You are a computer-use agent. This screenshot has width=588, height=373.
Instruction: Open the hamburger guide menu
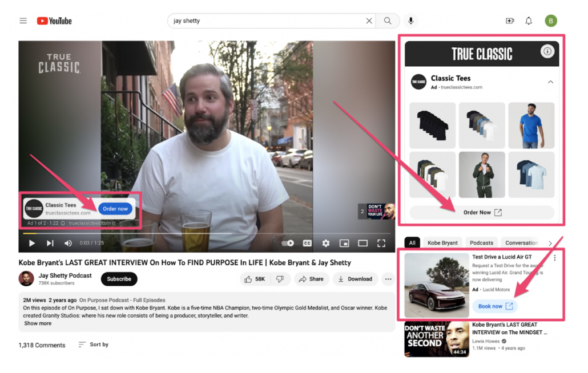23,21
